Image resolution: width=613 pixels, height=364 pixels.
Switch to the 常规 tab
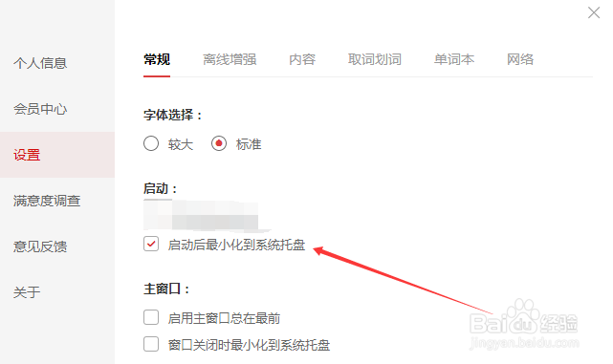coord(157,59)
